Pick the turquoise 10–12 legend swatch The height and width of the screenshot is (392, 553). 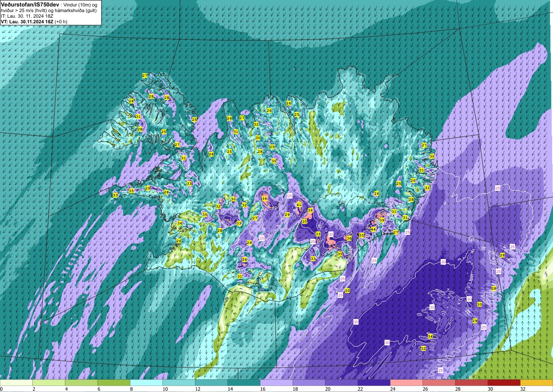tap(179, 383)
